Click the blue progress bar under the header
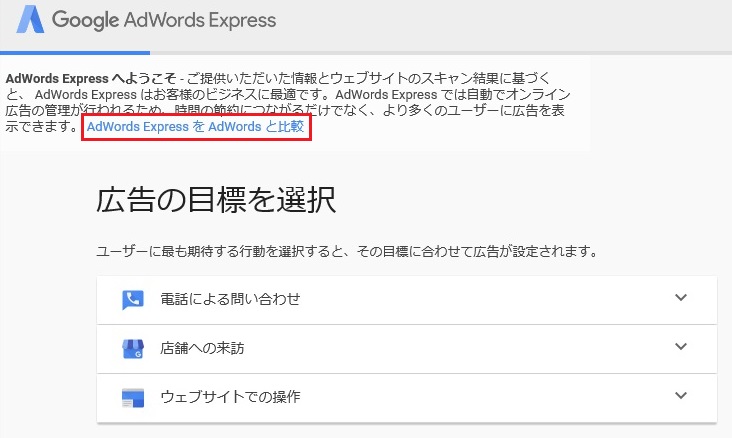The width and height of the screenshot is (732, 438). click(x=75, y=53)
